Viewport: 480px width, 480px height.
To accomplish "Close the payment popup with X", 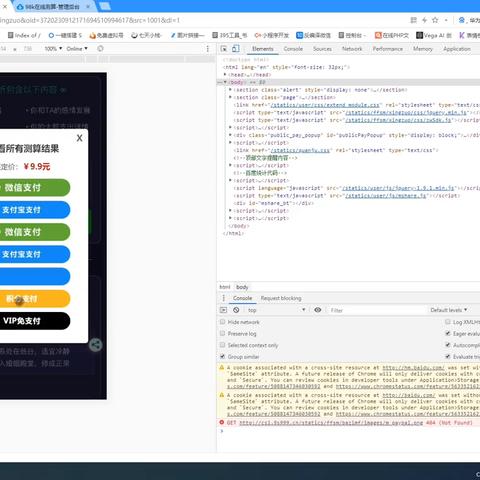I will 79,138.
